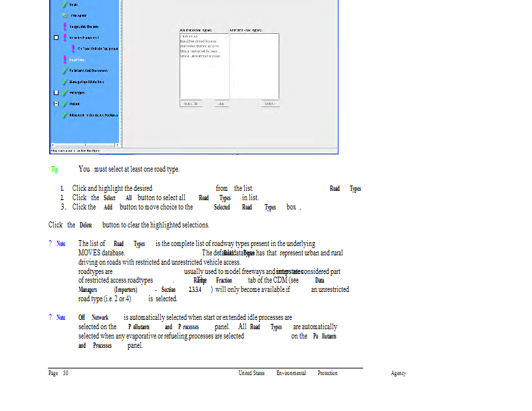Expand the Strategies tree node box

pos(57,93)
